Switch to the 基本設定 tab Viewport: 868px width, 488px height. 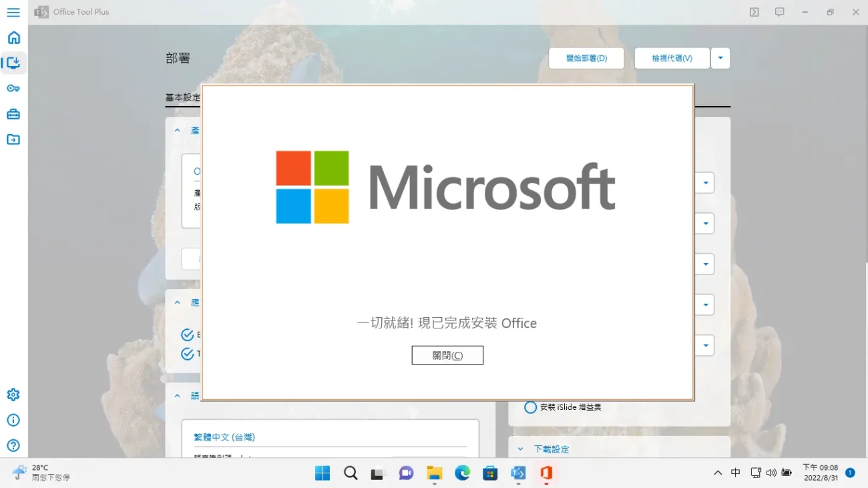[182, 97]
